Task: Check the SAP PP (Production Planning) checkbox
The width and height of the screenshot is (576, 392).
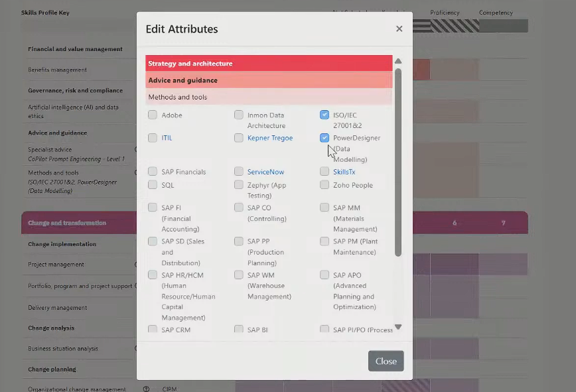Action: 239,241
